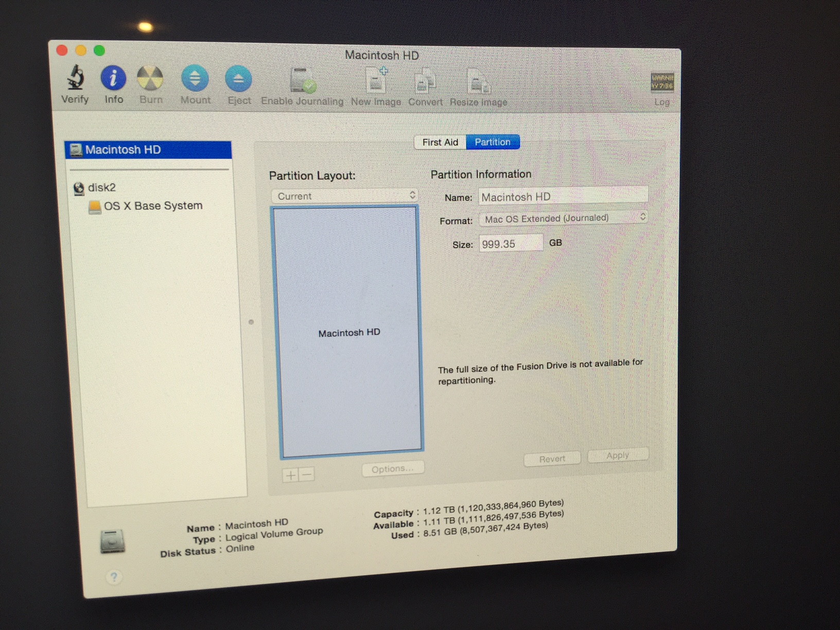The width and height of the screenshot is (840, 630).
Task: Click the Logical Volume Group type text
Action: [274, 535]
